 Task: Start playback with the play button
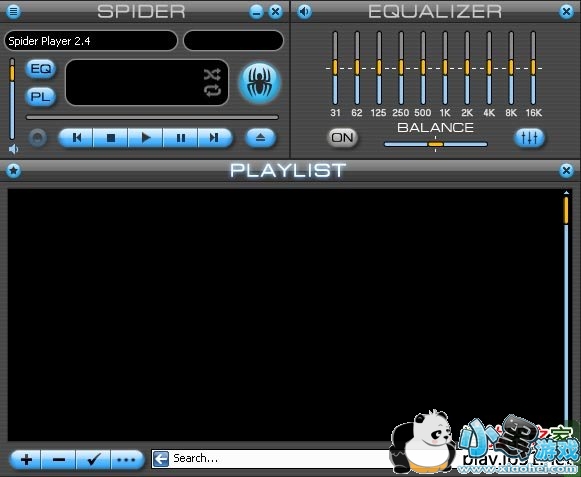tap(146, 138)
